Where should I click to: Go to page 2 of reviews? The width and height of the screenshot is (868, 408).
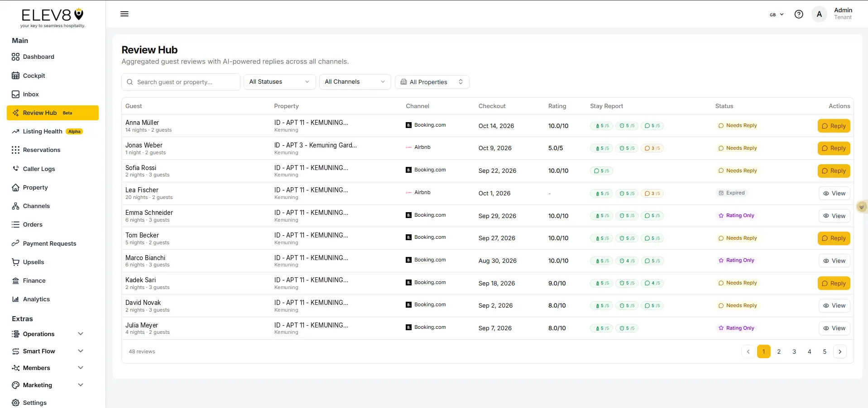779,352
